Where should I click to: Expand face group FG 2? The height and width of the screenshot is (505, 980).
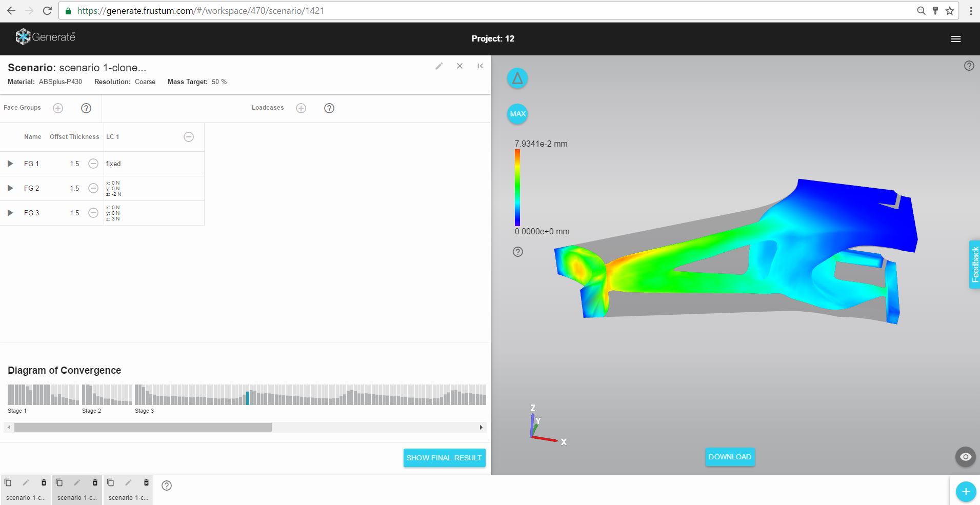pos(10,188)
